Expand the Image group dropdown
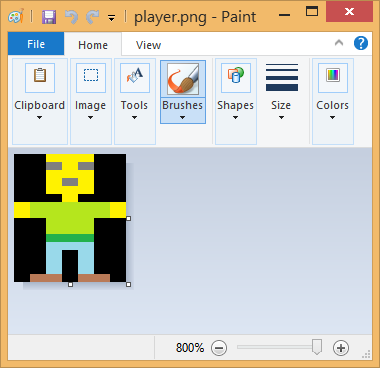 (x=90, y=117)
